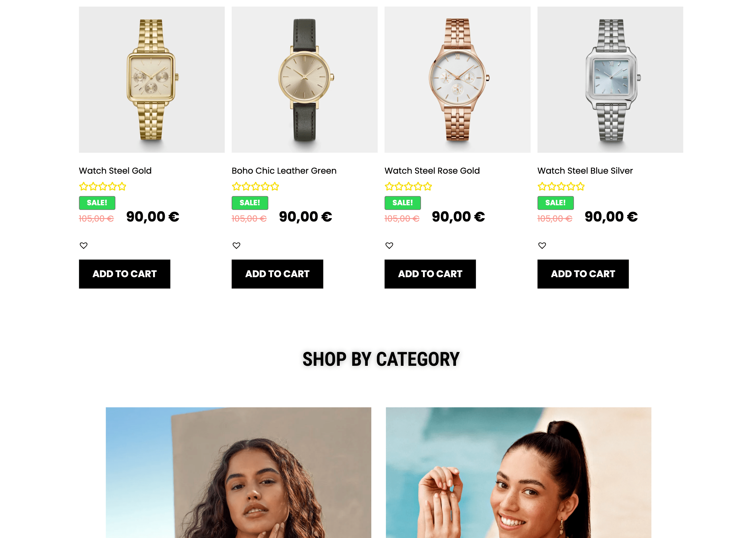Open the Watch Steel Blue Silver title link
756x538 pixels.
585,170
